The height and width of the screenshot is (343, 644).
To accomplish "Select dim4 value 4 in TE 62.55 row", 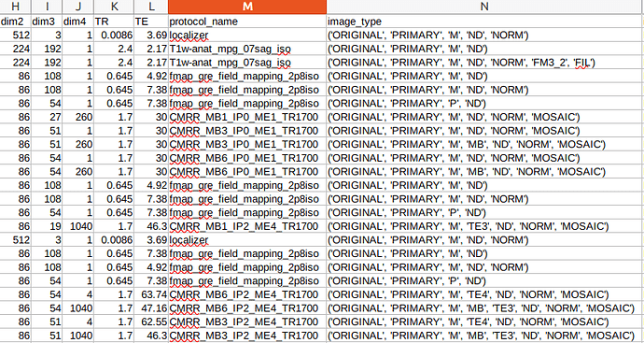I will click(78, 322).
